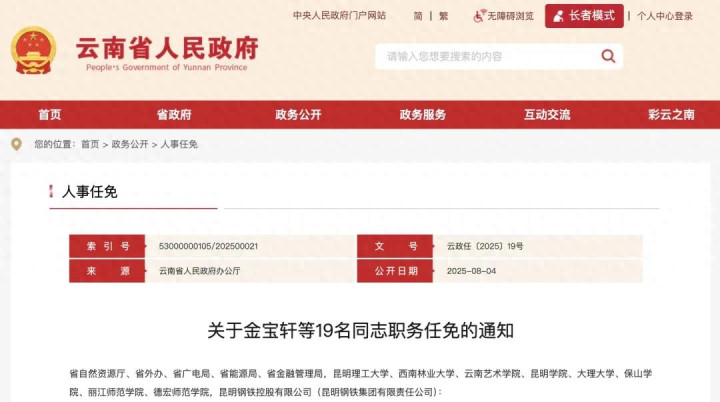This screenshot has width=720, height=402.
Task: Open 首页 in the navigation bar
Action: 50,114
